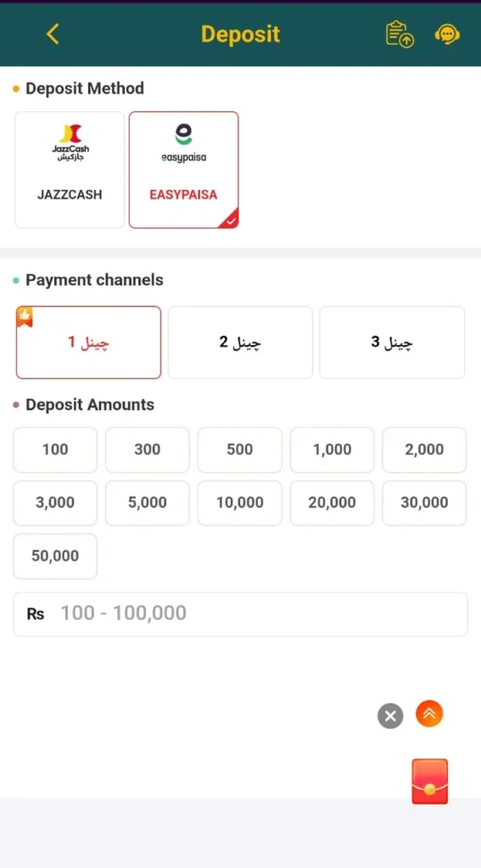Focus the Rs custom amount field
Image resolution: width=481 pixels, height=868 pixels.
241,614
